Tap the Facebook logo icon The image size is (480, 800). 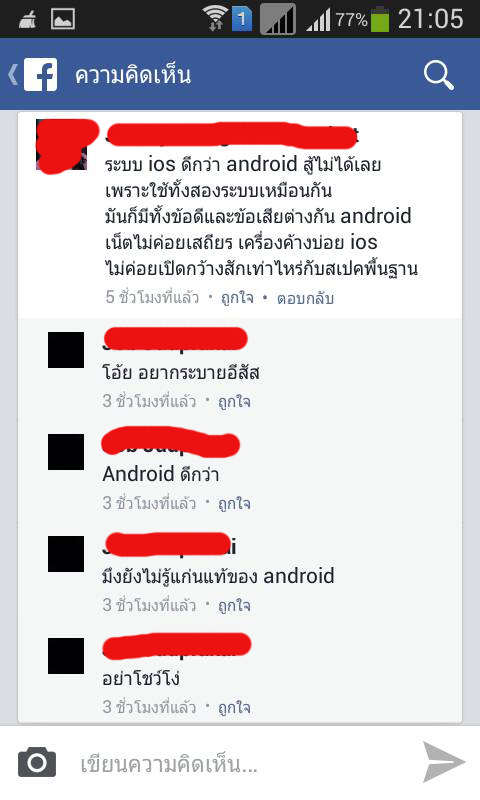[40, 75]
